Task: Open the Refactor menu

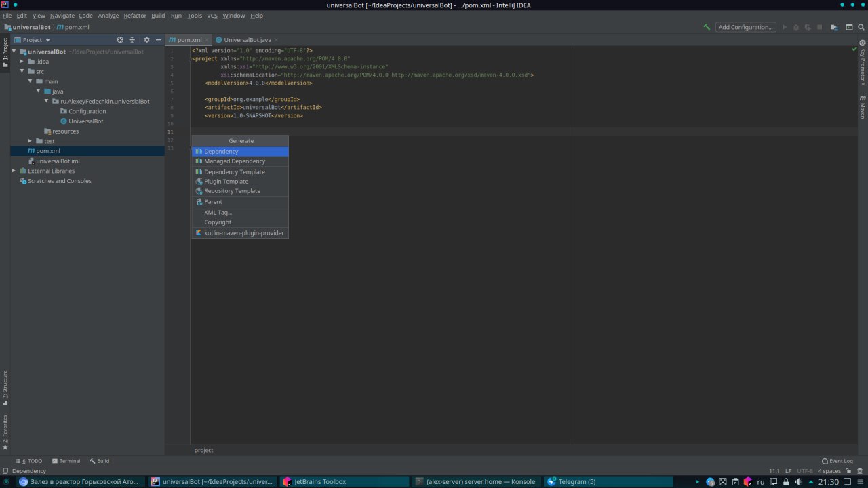Action: [x=135, y=16]
